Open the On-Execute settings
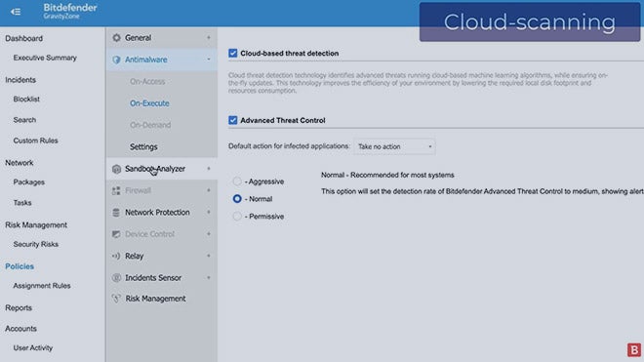The width and height of the screenshot is (644, 362). pos(149,103)
